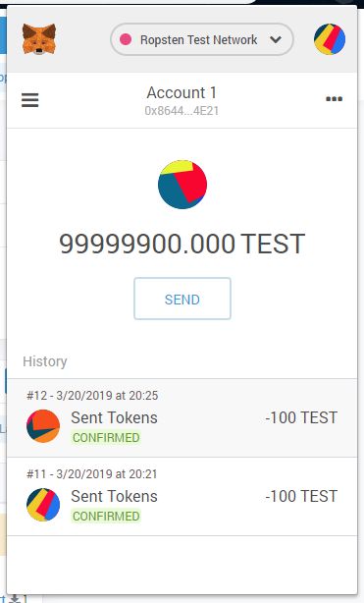Click the 99999900.000 TEST balance

coord(182,244)
